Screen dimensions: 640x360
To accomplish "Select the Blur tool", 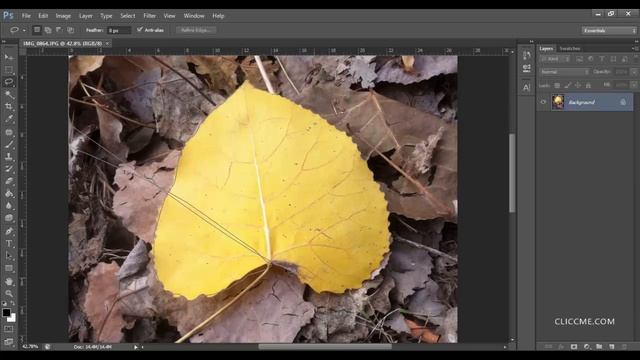I will pyautogui.click(x=9, y=206).
